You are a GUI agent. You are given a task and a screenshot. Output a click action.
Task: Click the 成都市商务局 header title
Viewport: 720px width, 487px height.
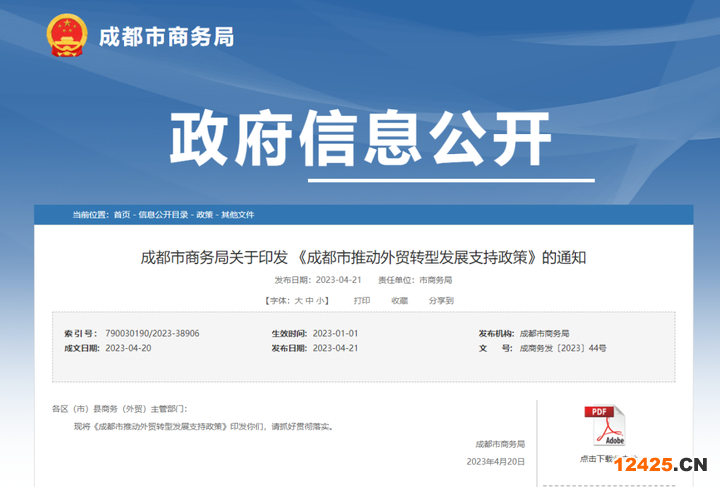pyautogui.click(x=166, y=37)
